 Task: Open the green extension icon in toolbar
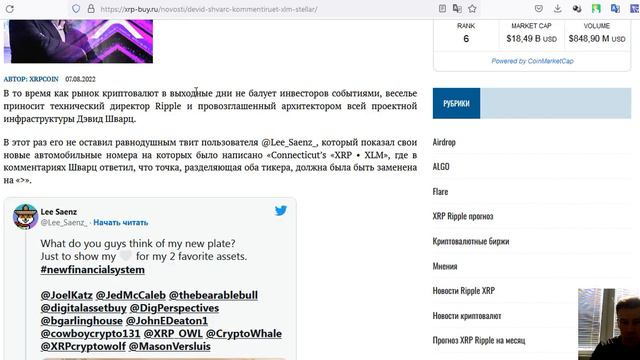click(596, 9)
